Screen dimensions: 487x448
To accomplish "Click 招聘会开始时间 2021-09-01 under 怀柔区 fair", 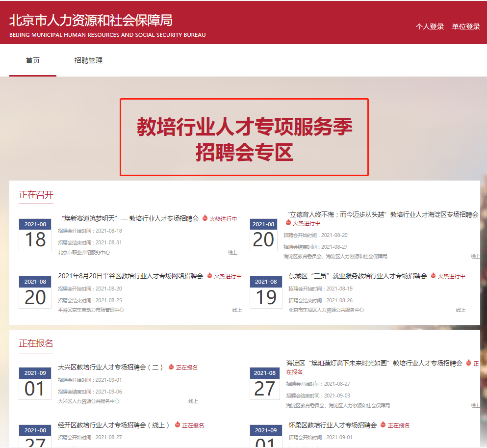I will [x=321, y=437].
